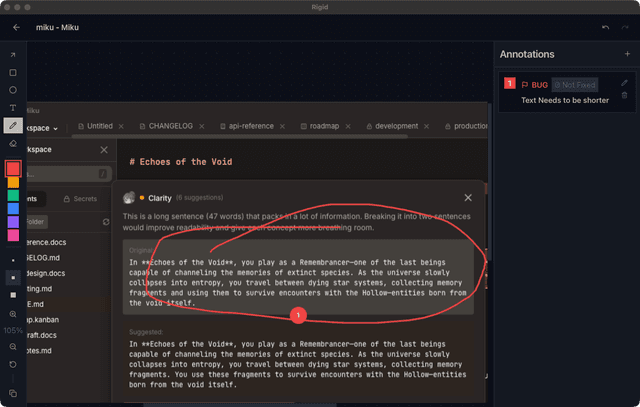Close the workspace sidebar panel
Screen dimensions: 640x407
(104, 150)
